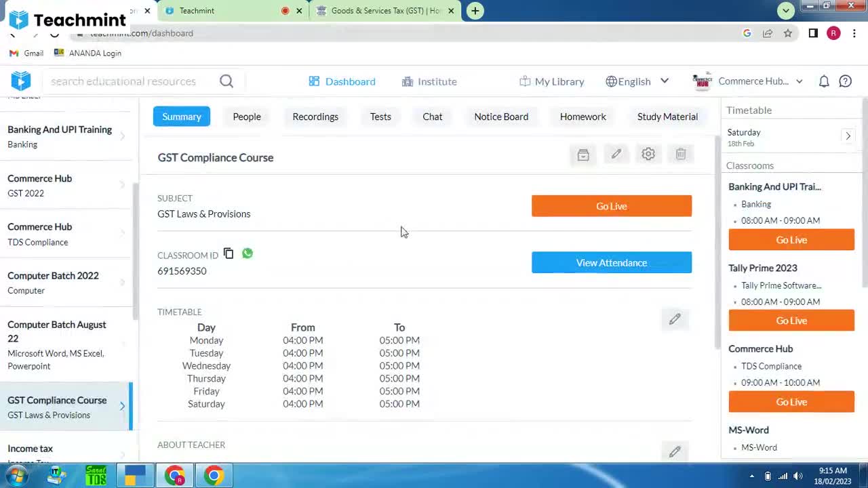Go to Dashboard in top navigation
The height and width of the screenshot is (488, 868).
click(x=342, y=81)
